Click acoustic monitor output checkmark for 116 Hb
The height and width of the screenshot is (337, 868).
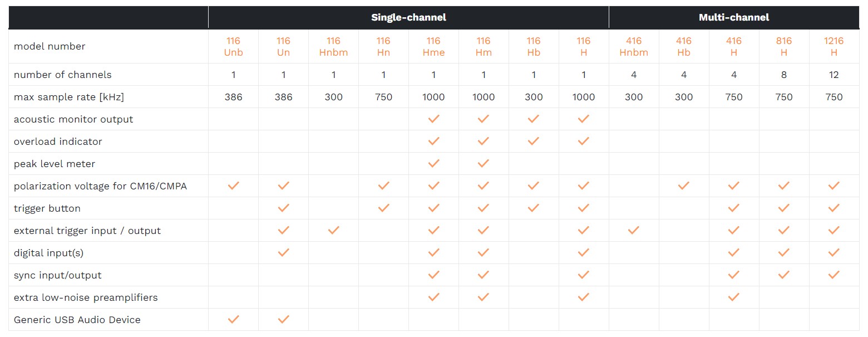click(534, 119)
